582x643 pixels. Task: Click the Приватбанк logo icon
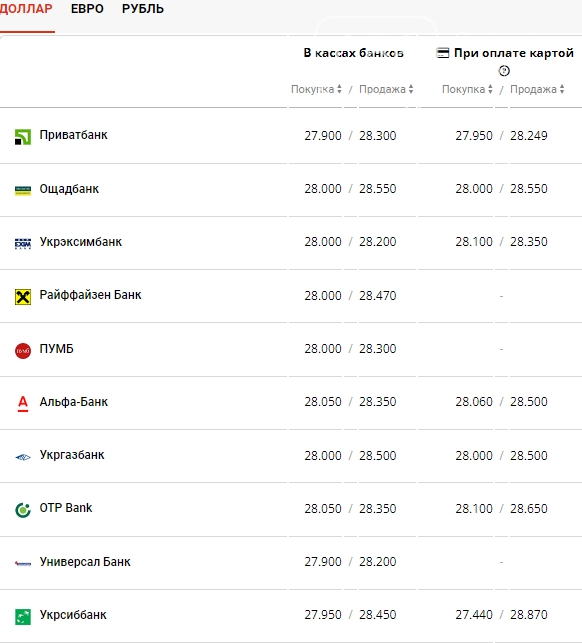pos(23,137)
